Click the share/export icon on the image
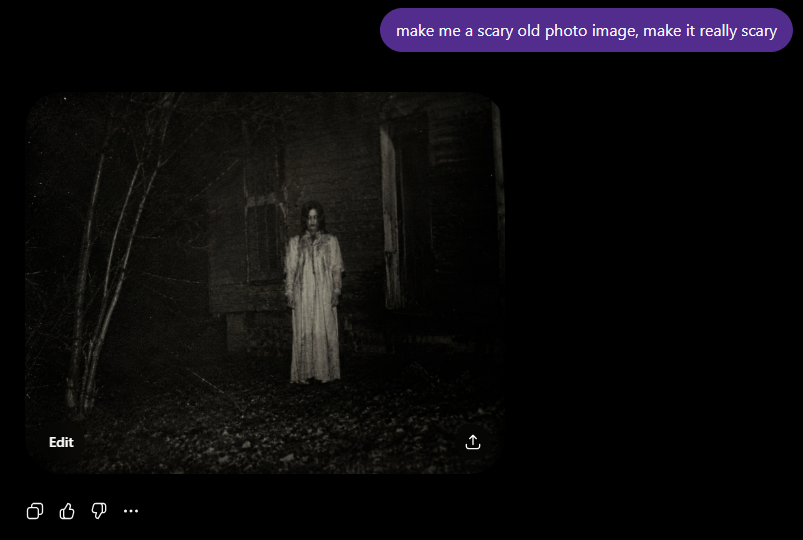Image resolution: width=803 pixels, height=540 pixels. pos(473,442)
